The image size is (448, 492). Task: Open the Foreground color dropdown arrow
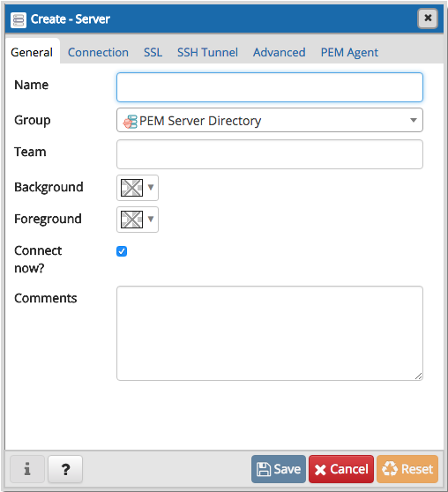tap(151, 219)
